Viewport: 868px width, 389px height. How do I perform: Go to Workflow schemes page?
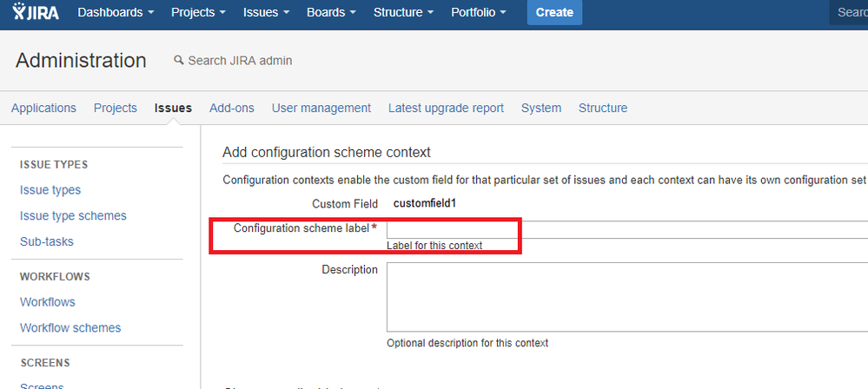click(x=70, y=327)
